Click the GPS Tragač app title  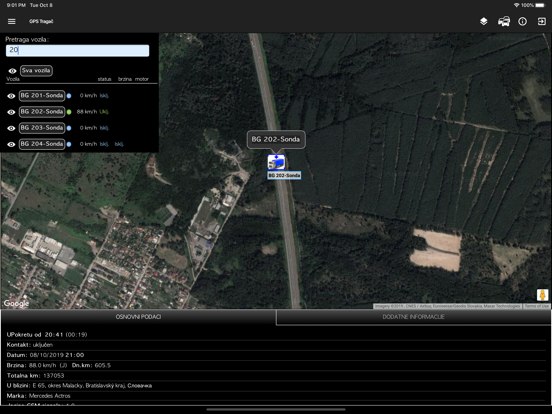click(x=41, y=21)
